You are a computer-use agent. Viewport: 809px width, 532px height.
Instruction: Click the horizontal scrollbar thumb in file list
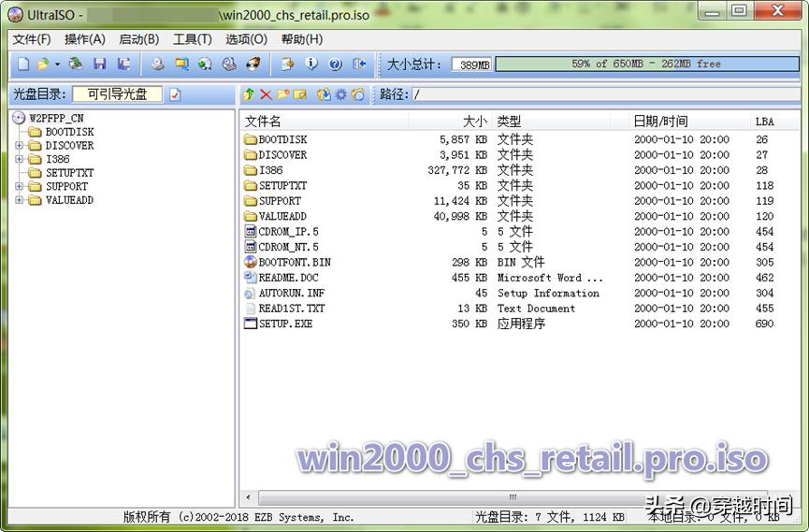pos(513,497)
